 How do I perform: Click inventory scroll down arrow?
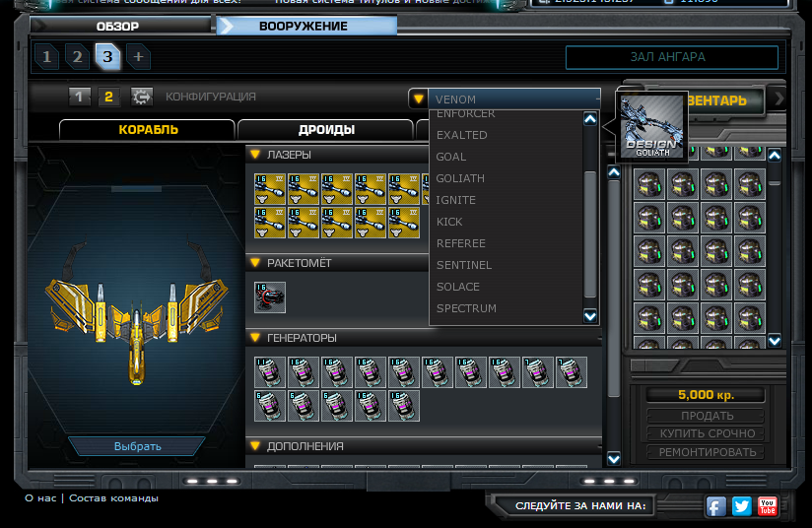coord(775,341)
